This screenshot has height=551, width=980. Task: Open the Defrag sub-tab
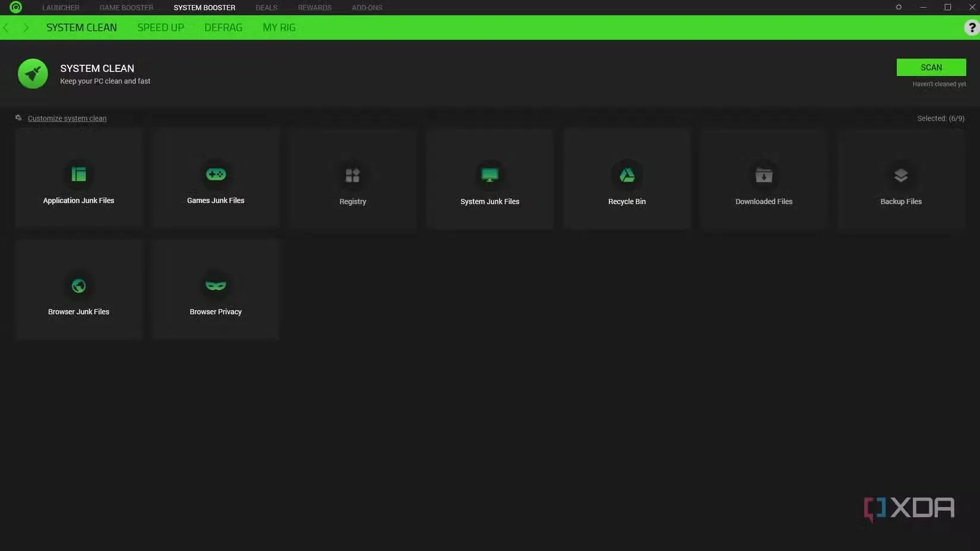click(x=223, y=27)
